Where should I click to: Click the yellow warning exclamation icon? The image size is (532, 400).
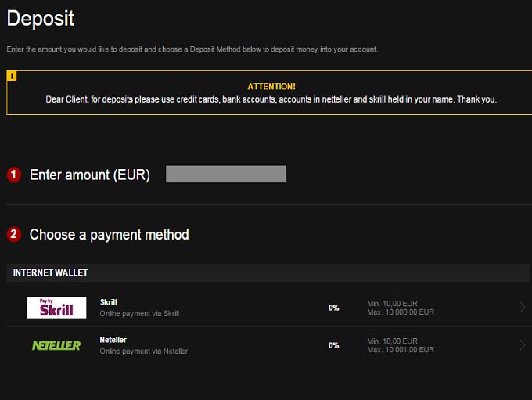click(x=12, y=76)
